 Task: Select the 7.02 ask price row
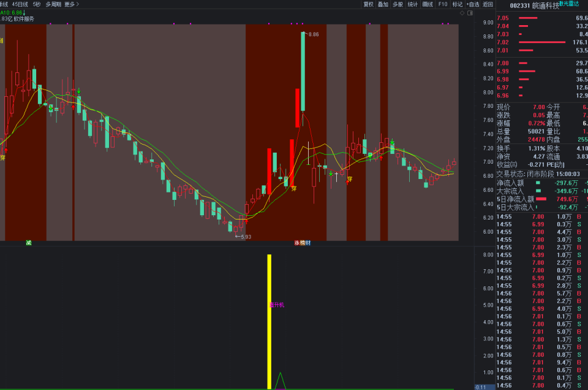pos(542,42)
